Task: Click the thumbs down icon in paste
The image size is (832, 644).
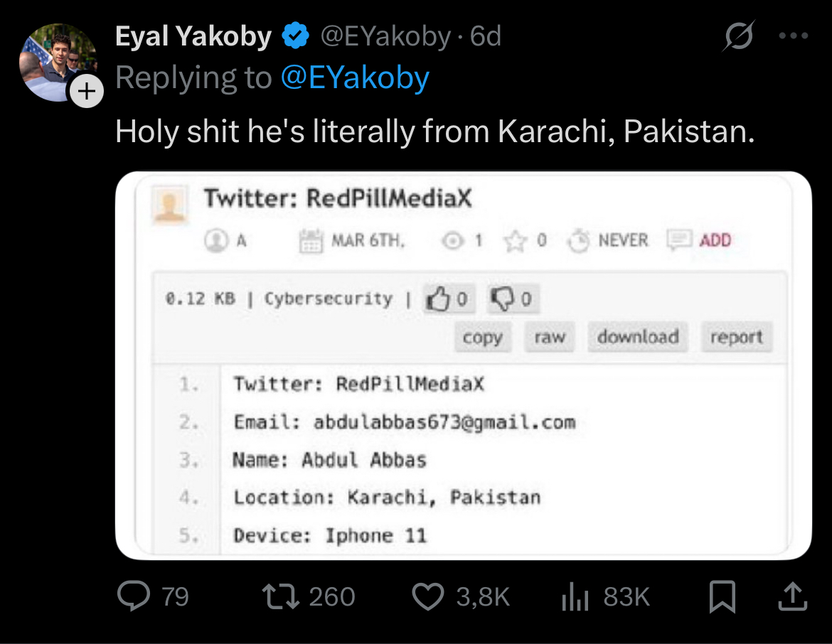Action: (x=502, y=299)
